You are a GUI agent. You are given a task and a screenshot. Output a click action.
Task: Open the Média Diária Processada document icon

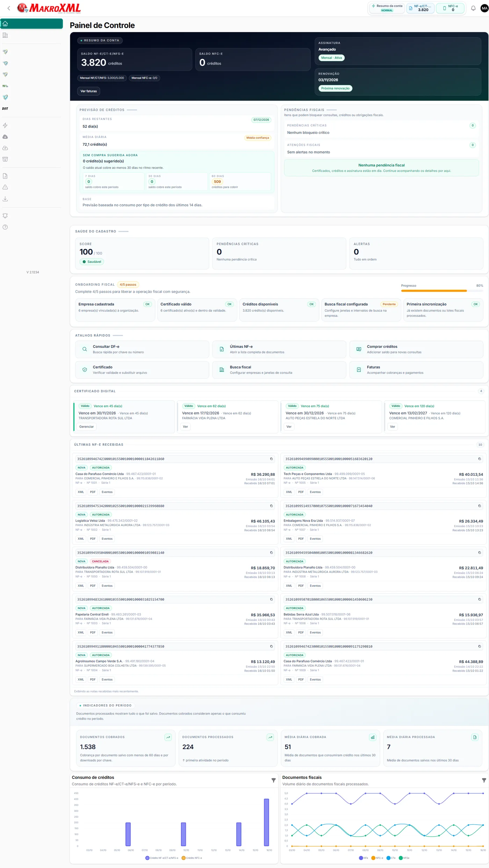(x=475, y=737)
